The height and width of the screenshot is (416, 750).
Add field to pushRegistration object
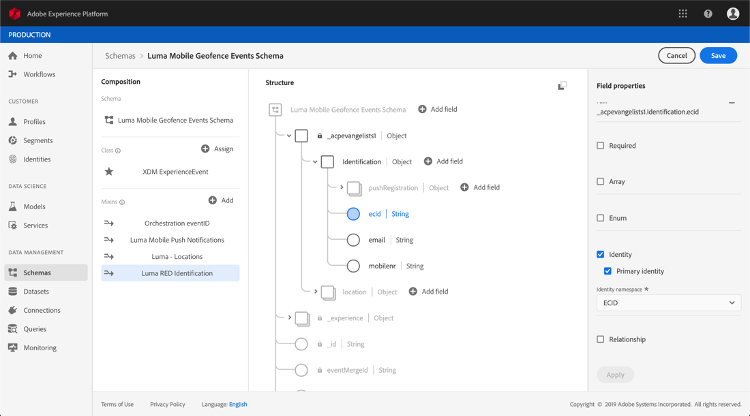(x=480, y=187)
